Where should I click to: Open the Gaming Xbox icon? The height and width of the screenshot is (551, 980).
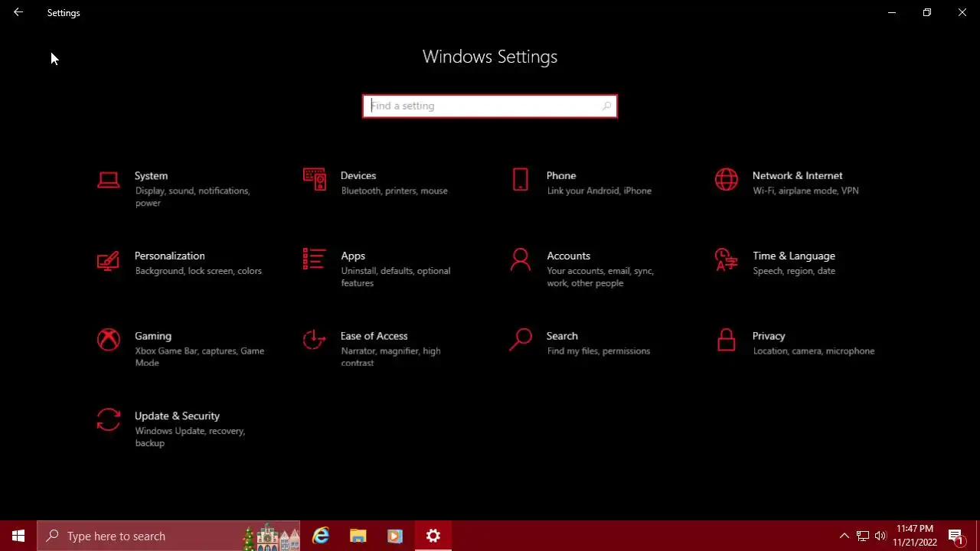[x=109, y=340]
